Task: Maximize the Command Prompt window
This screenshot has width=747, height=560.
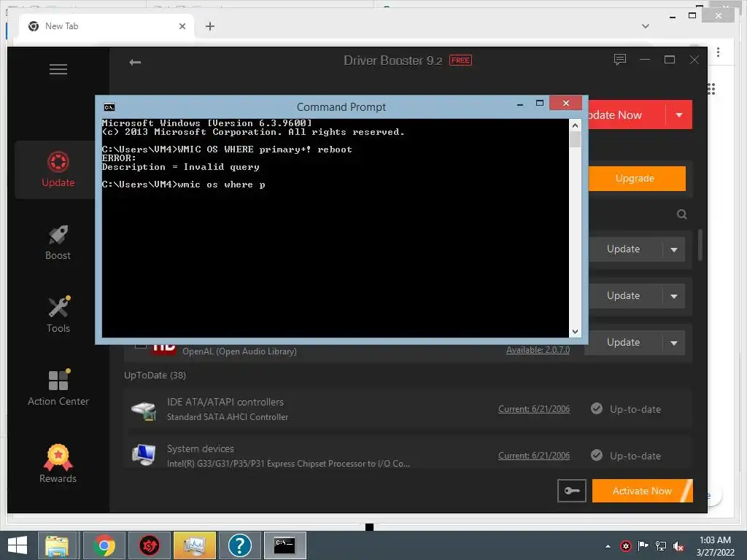Action: [x=539, y=104]
